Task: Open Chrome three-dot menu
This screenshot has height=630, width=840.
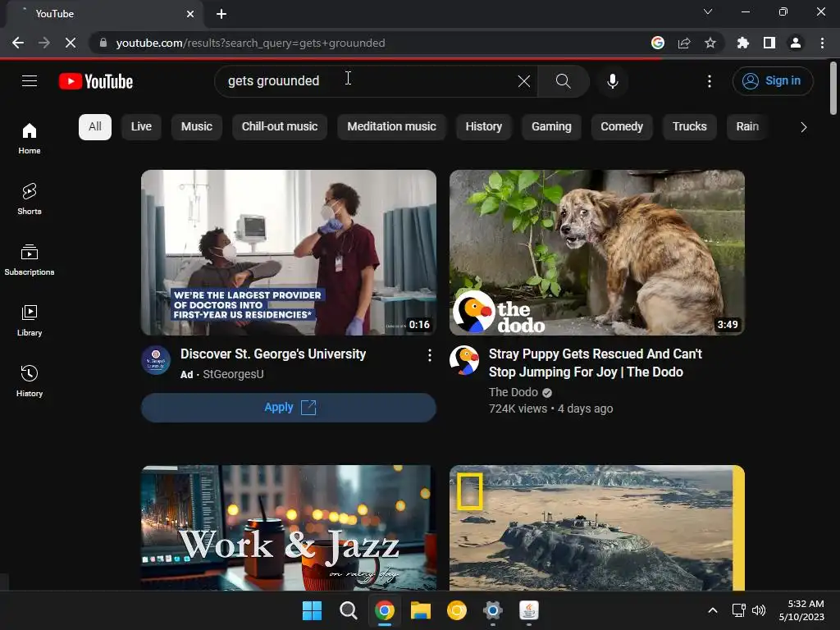Action: tap(822, 43)
